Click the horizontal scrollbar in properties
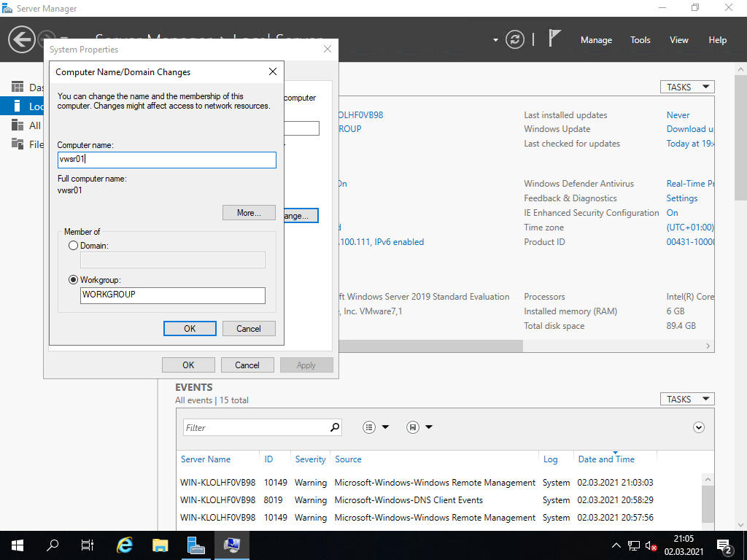 click(430, 346)
